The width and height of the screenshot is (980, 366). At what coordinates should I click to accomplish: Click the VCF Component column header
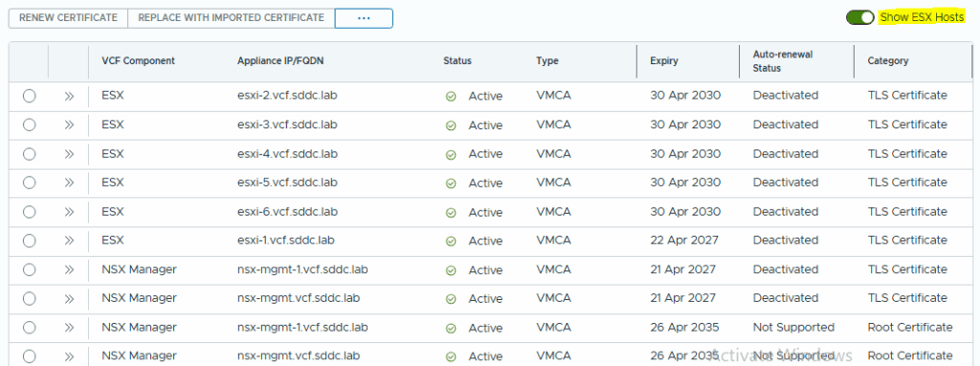tap(138, 60)
